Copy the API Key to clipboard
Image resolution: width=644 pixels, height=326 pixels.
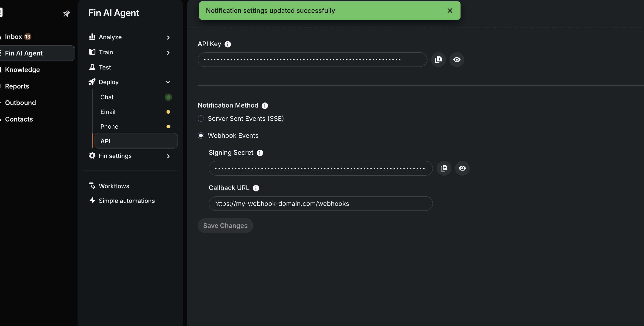pyautogui.click(x=438, y=59)
